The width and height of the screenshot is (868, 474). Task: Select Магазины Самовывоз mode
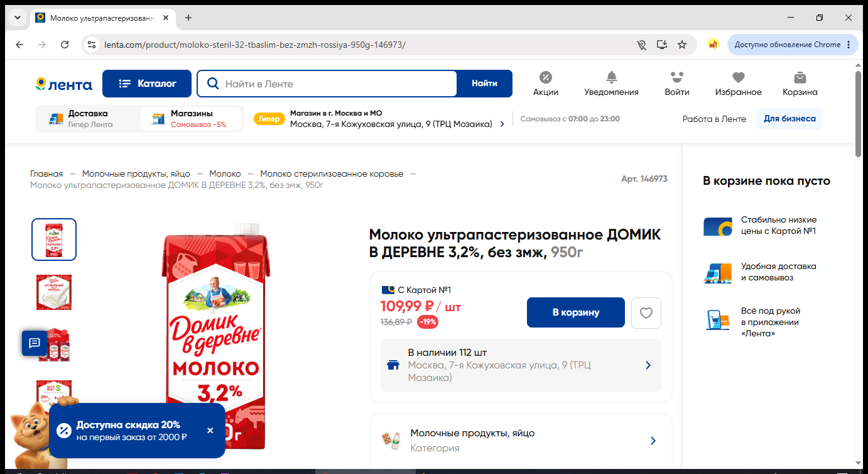click(x=191, y=118)
